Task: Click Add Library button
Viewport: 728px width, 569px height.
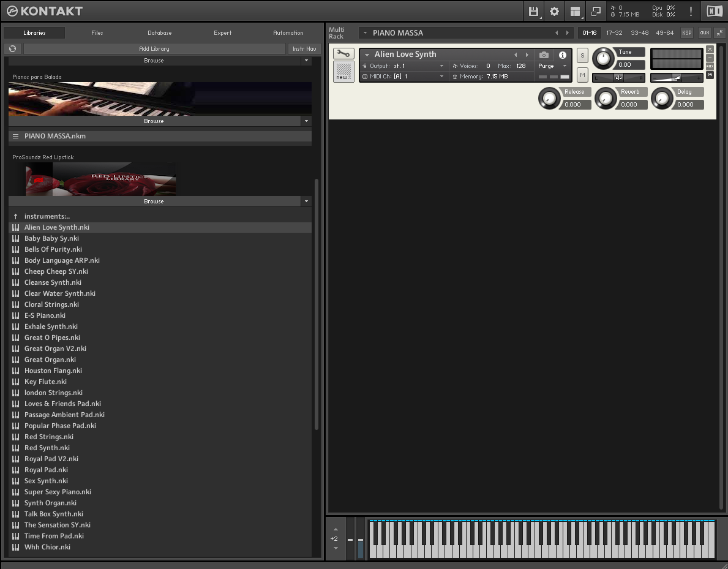Action: (x=154, y=49)
